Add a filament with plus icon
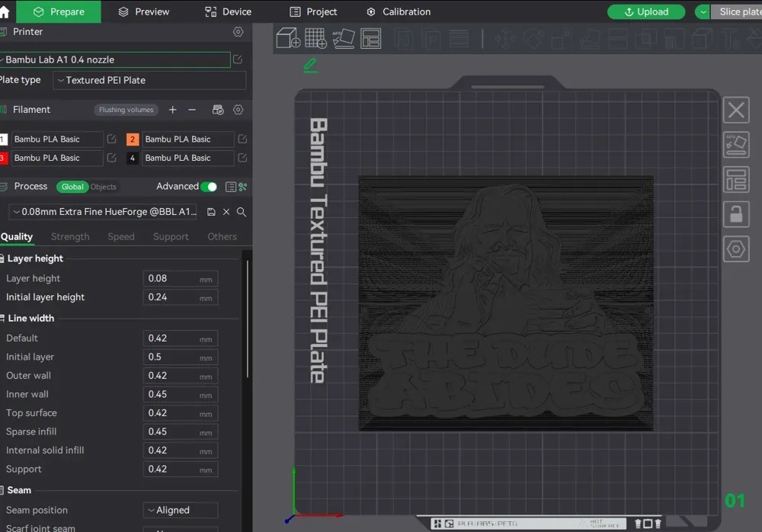 [x=172, y=110]
